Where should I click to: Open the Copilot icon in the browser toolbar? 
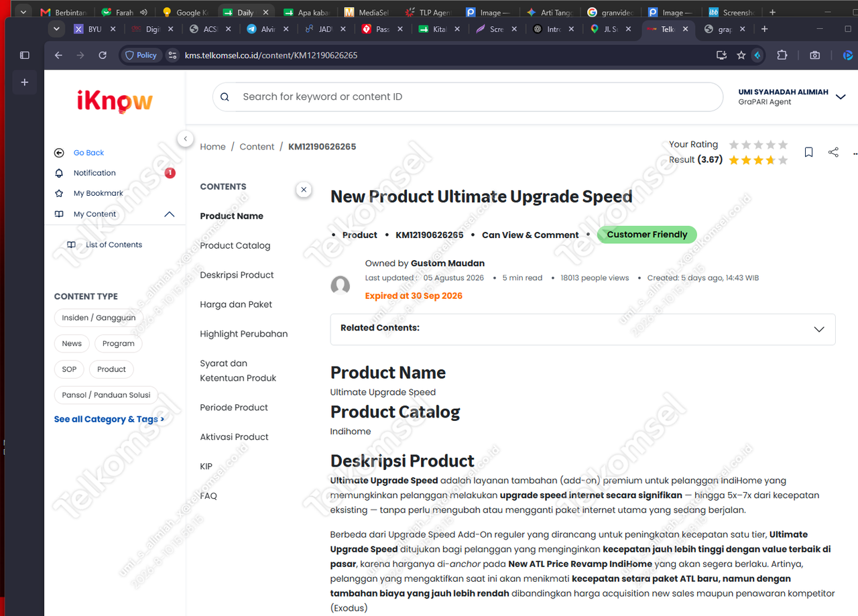tap(847, 55)
